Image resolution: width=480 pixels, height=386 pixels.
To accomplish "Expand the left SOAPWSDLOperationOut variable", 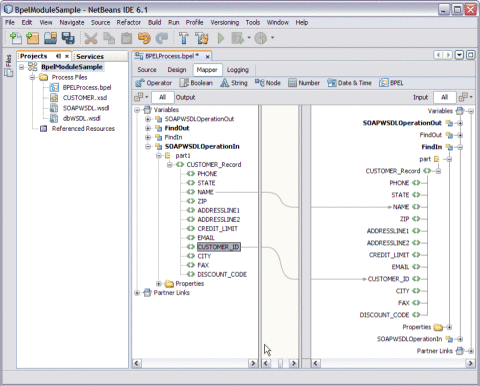I will click(x=148, y=119).
